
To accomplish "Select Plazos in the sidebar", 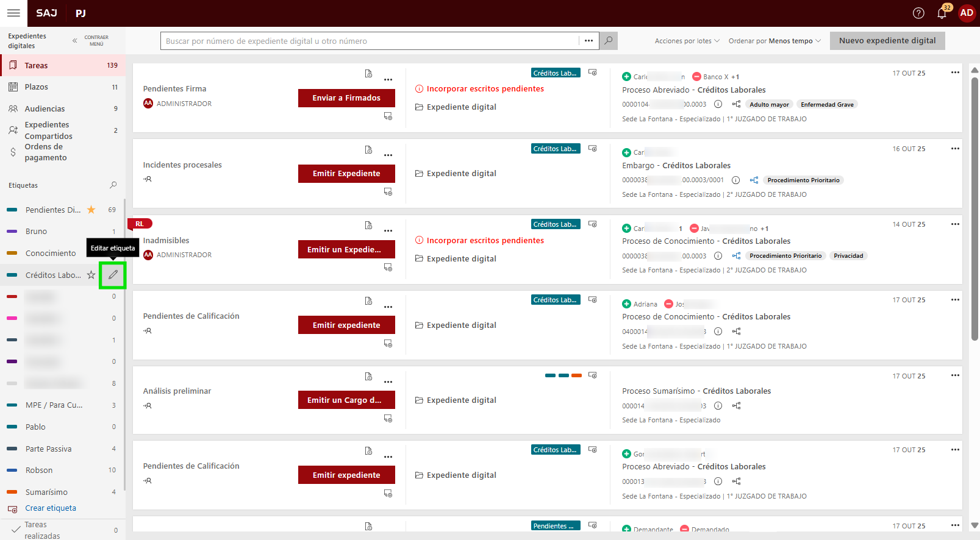I will [37, 87].
